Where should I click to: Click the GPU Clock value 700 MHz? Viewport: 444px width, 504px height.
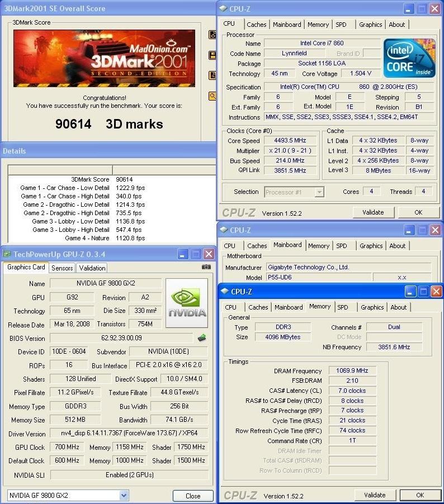67,447
